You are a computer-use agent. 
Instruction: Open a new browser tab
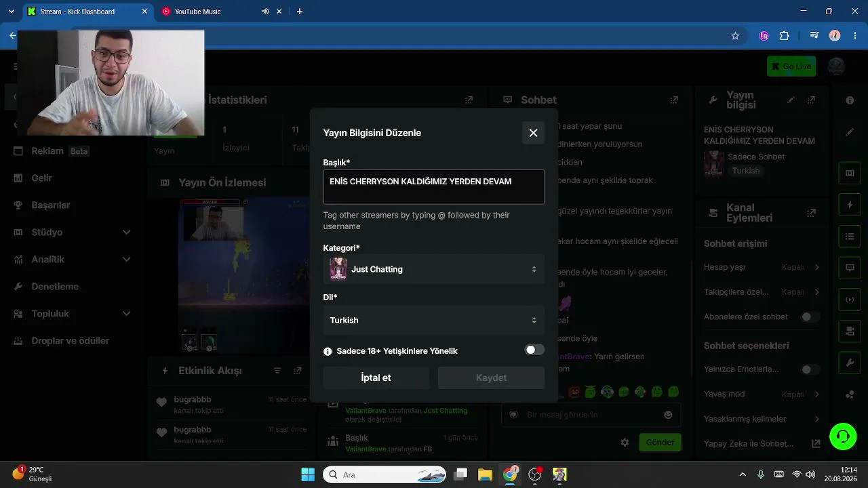[x=300, y=12]
